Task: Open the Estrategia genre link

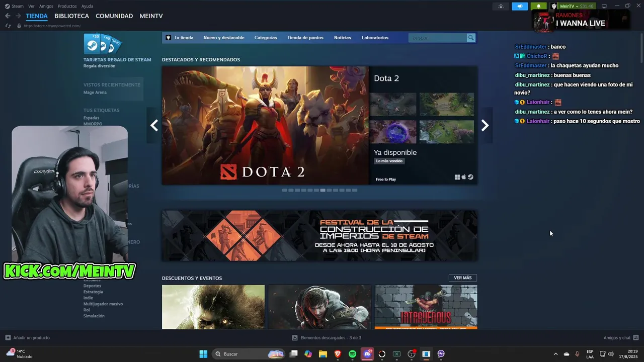Action: click(x=93, y=292)
